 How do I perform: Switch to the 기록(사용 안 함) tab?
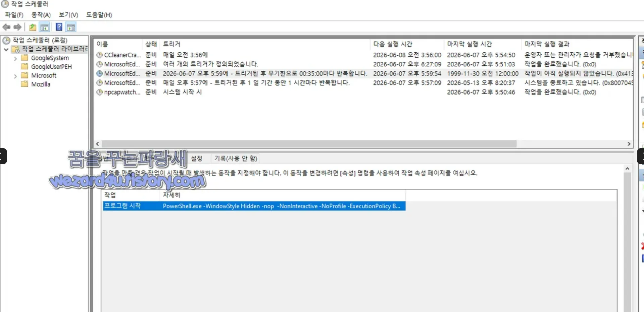tap(236, 158)
